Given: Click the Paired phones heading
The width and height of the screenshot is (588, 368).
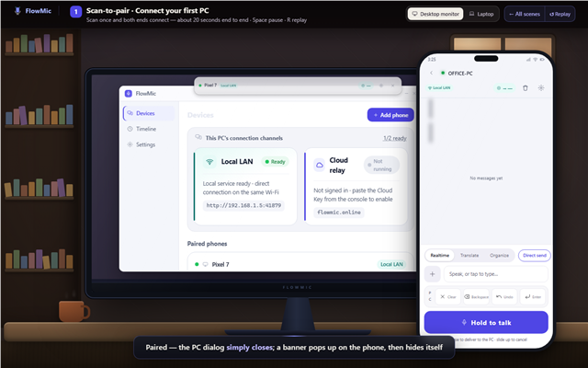Looking at the screenshot, I should (207, 244).
